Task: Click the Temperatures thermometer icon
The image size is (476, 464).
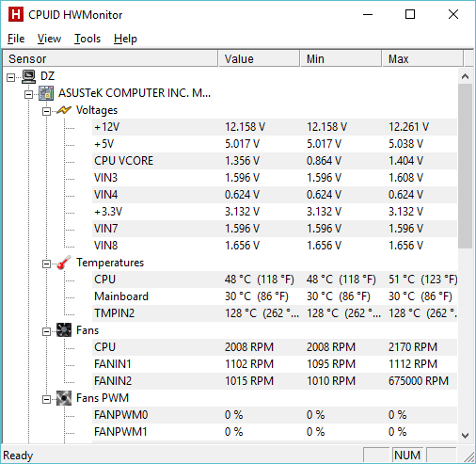Action: coord(64,263)
